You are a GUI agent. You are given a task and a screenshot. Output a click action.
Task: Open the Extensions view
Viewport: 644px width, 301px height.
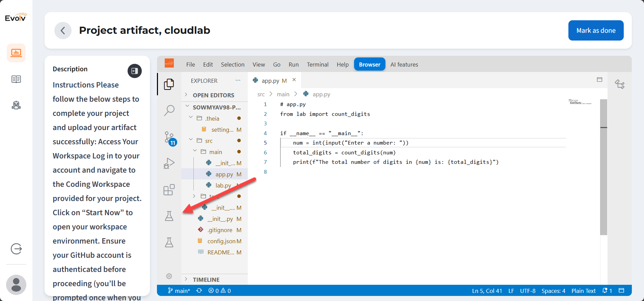tap(169, 190)
